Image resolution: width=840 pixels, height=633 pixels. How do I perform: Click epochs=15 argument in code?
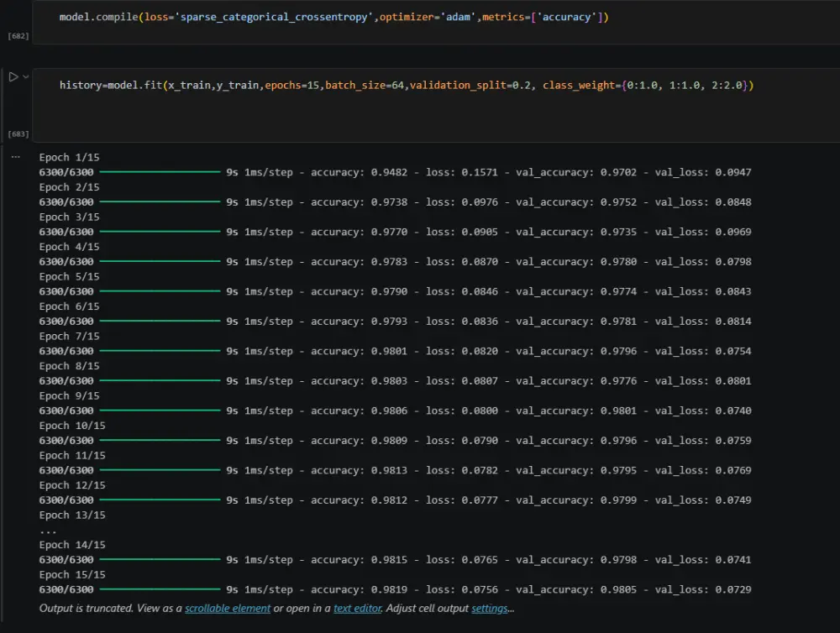[292, 85]
